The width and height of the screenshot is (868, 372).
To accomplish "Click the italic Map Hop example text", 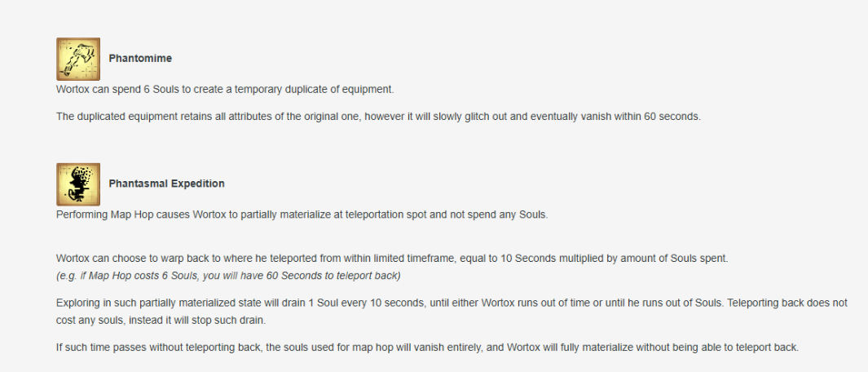I will tap(228, 276).
